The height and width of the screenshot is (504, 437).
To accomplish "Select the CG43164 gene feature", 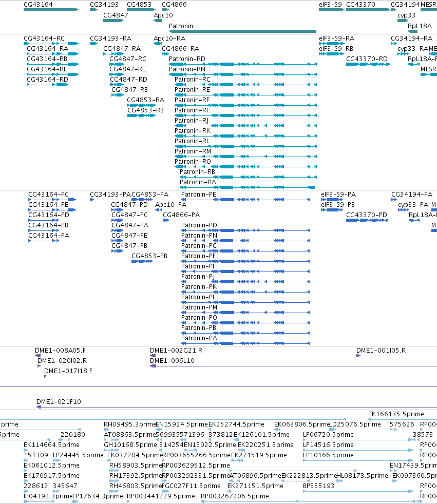I will 51,10.
